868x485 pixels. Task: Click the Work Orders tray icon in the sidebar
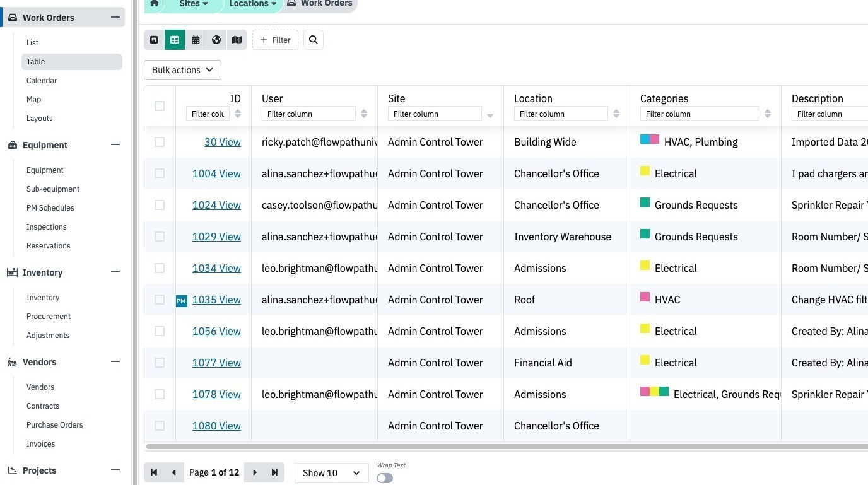click(x=13, y=18)
